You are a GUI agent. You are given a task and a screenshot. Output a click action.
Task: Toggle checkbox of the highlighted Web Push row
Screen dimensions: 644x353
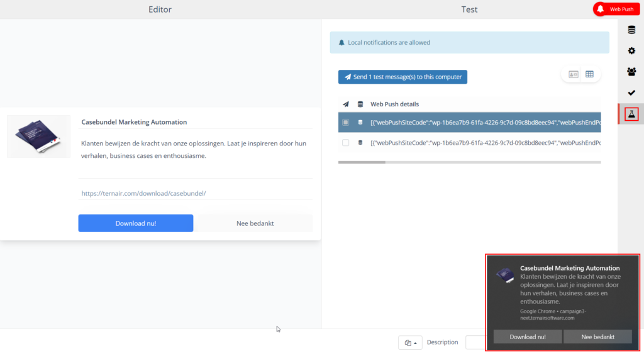pos(345,122)
